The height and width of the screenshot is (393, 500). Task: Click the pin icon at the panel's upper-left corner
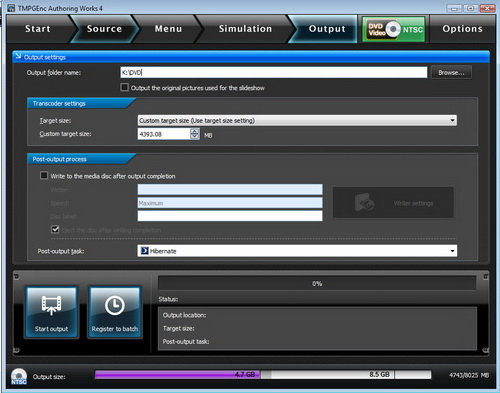coord(16,276)
